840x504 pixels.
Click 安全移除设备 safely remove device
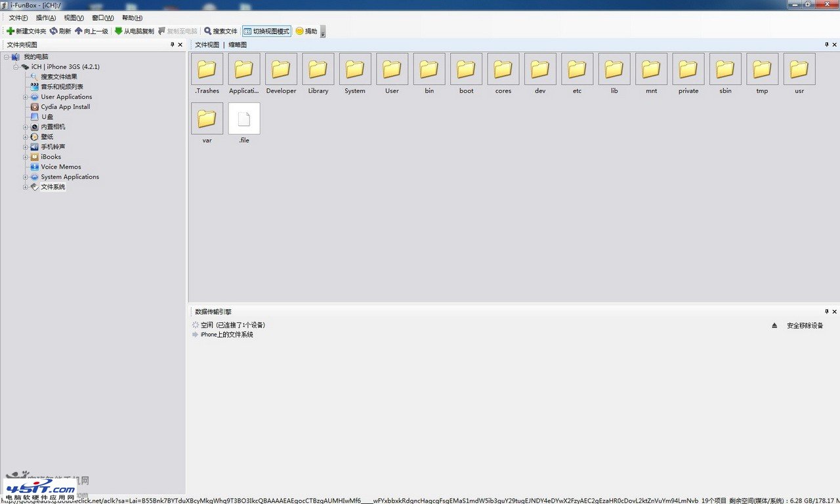tap(805, 325)
